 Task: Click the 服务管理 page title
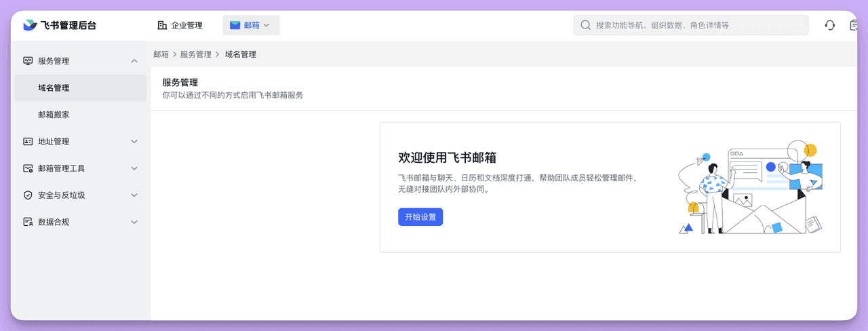tap(180, 83)
